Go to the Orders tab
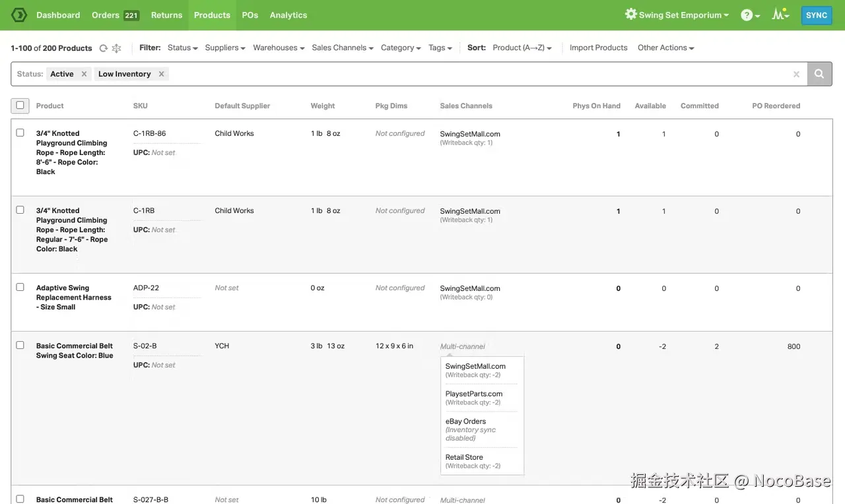845x504 pixels. click(106, 15)
